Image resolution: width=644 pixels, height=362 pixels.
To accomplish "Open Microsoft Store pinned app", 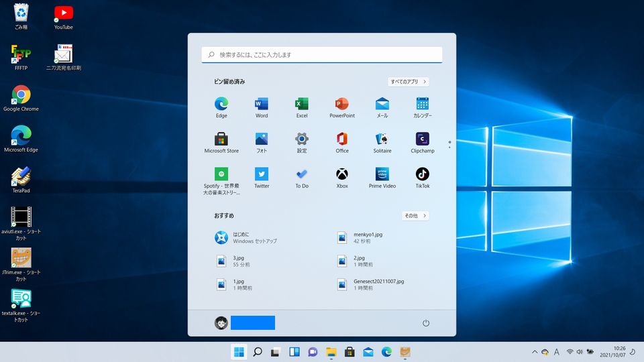I will pyautogui.click(x=221, y=139).
